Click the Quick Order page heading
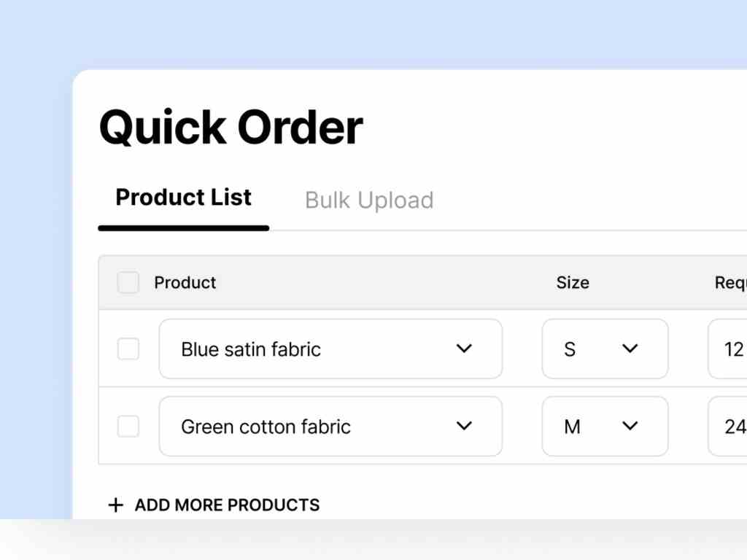This screenshot has width=747, height=560. pos(231,127)
